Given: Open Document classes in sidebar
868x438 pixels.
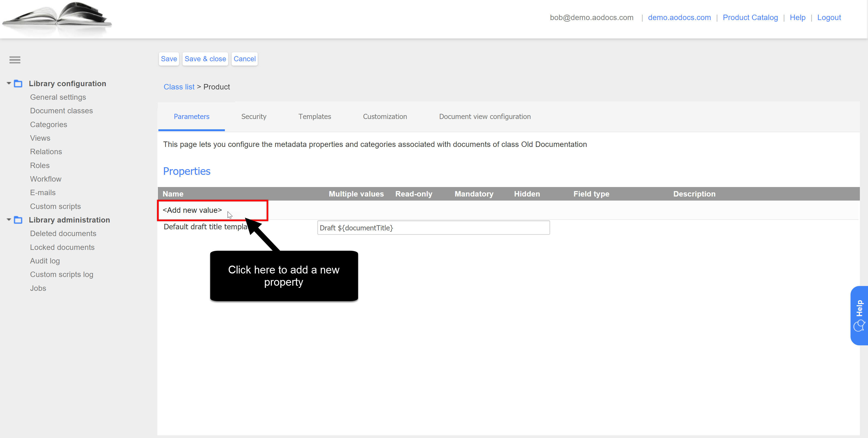Looking at the screenshot, I should (x=61, y=111).
